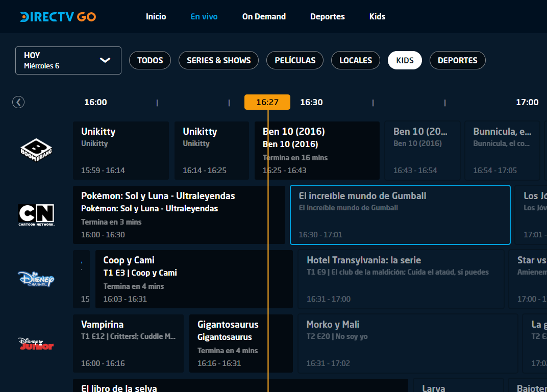Click the 16:30 time label
Screen dimensions: 547x392
pos(312,102)
